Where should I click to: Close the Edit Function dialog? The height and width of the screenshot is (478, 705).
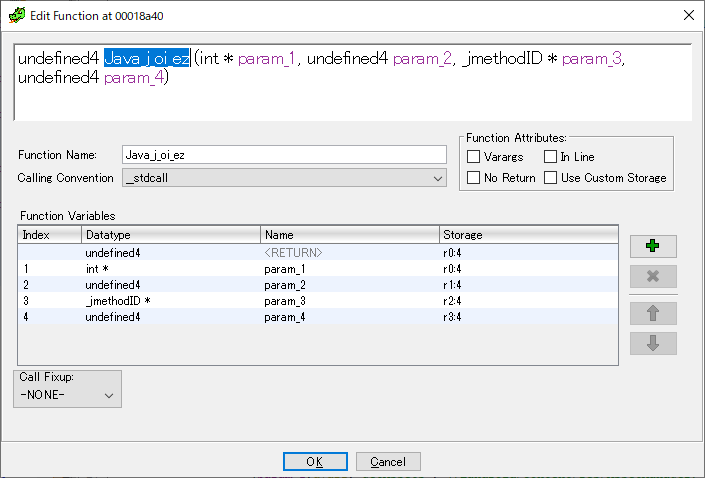(688, 15)
